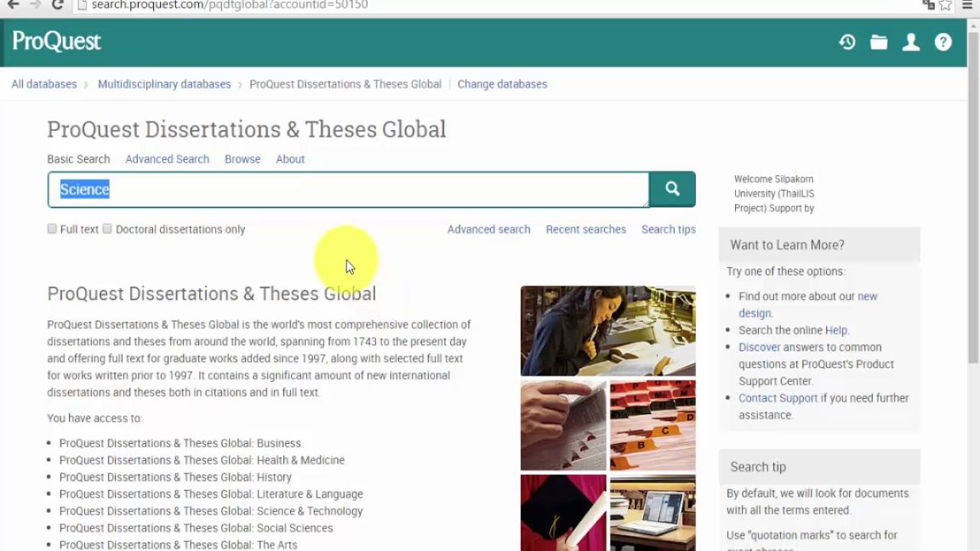Image resolution: width=980 pixels, height=551 pixels.
Task: Click the 'Welcome Silpakorn University' text
Action: click(x=774, y=194)
